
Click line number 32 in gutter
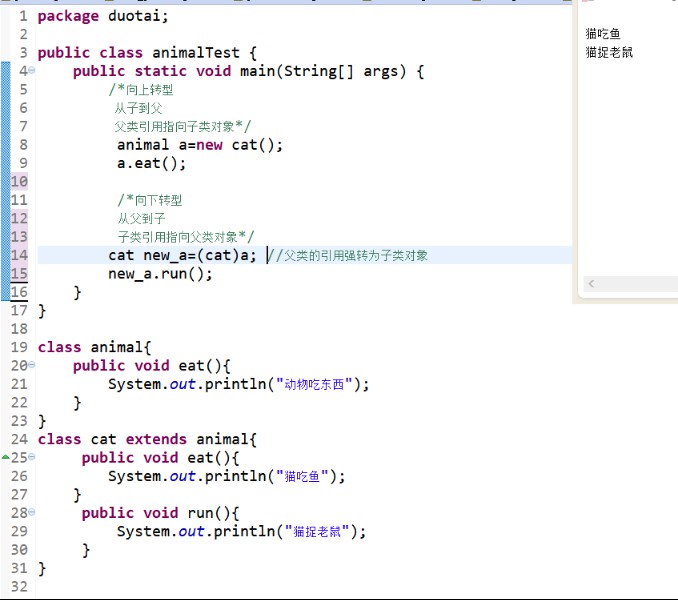point(19,587)
